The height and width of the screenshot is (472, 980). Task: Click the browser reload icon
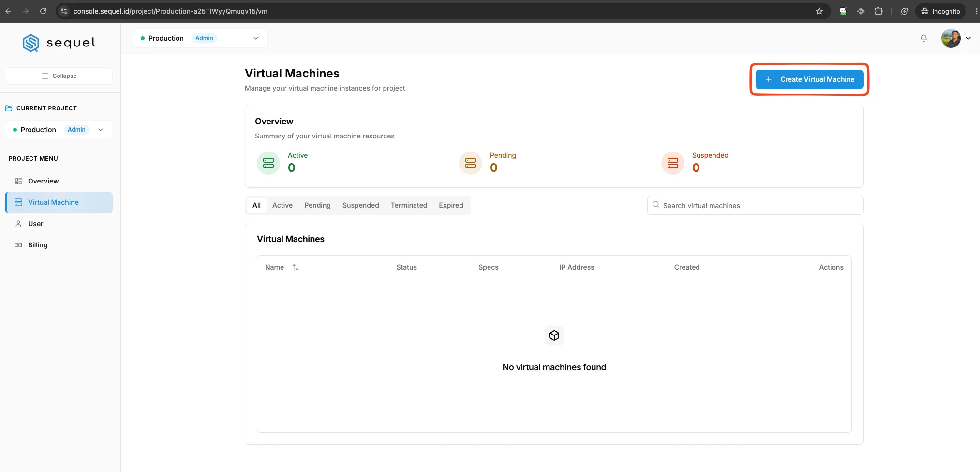tap(43, 11)
